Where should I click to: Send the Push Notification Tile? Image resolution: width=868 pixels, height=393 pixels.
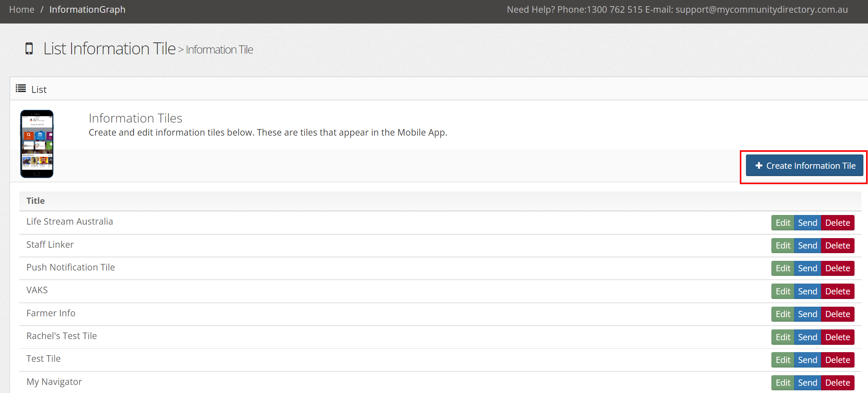click(807, 268)
